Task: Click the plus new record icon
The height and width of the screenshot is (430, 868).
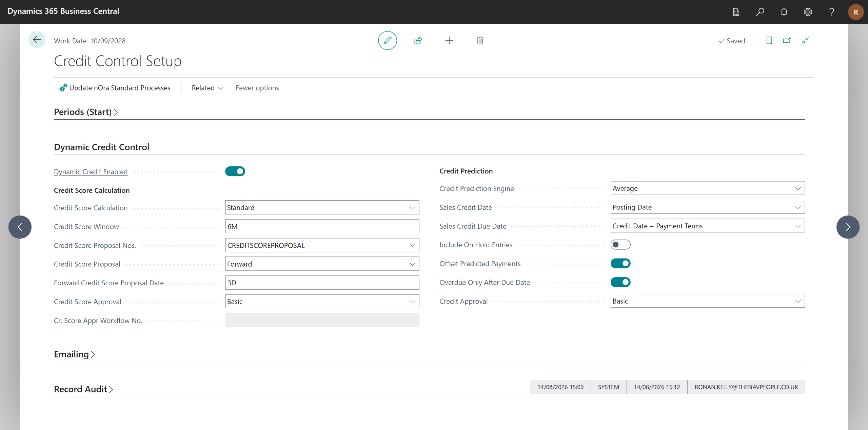Action: (449, 41)
